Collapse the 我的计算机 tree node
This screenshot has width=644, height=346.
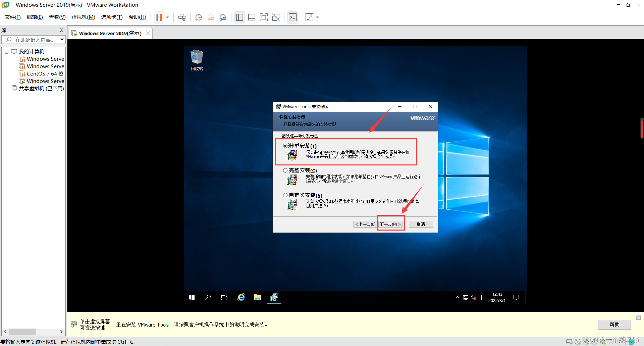point(6,52)
